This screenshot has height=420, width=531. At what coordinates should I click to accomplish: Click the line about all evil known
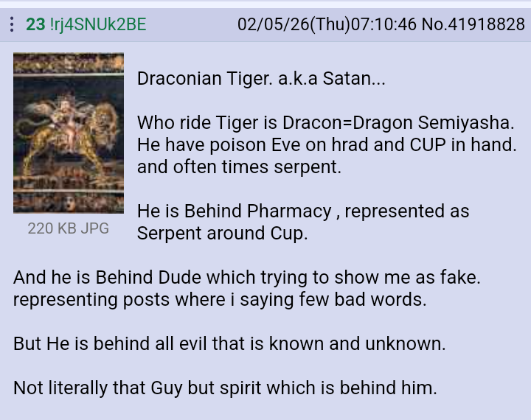[x=229, y=344]
